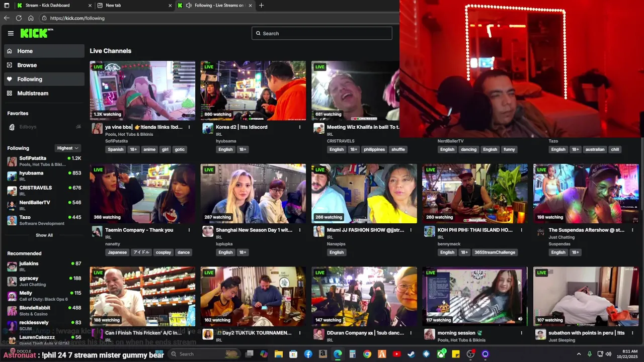Open Microsoft Store from taskbar

(x=293, y=354)
